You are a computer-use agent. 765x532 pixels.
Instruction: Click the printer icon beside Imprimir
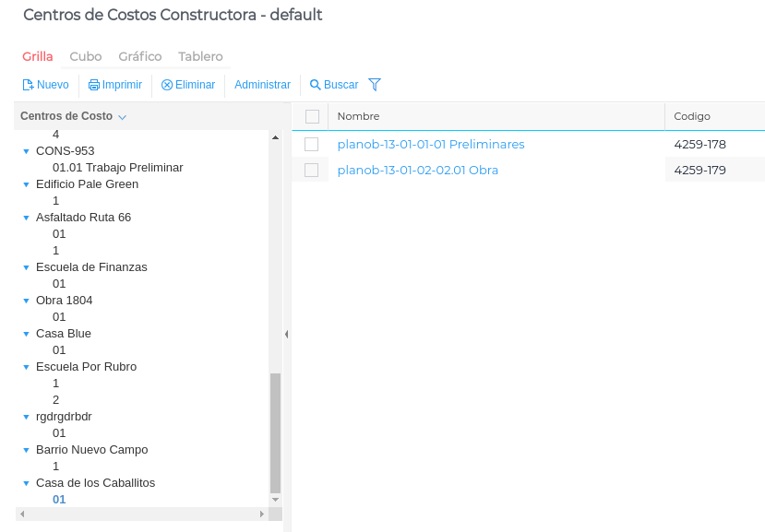94,85
